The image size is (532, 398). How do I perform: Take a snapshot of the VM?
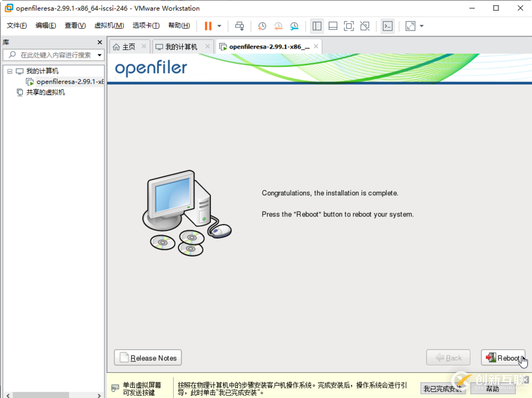pyautogui.click(x=262, y=26)
